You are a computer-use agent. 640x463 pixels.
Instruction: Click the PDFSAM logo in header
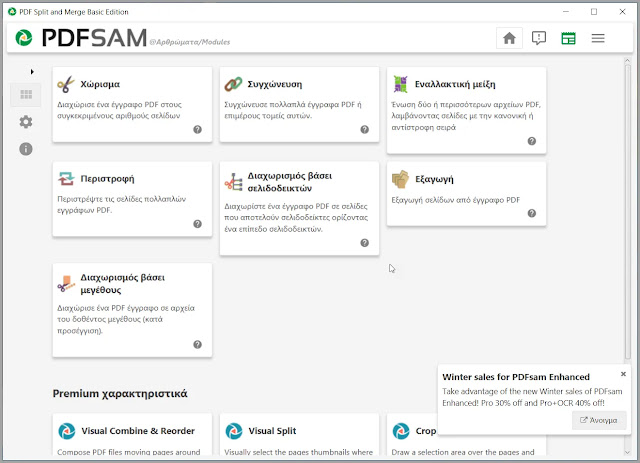pos(81,38)
